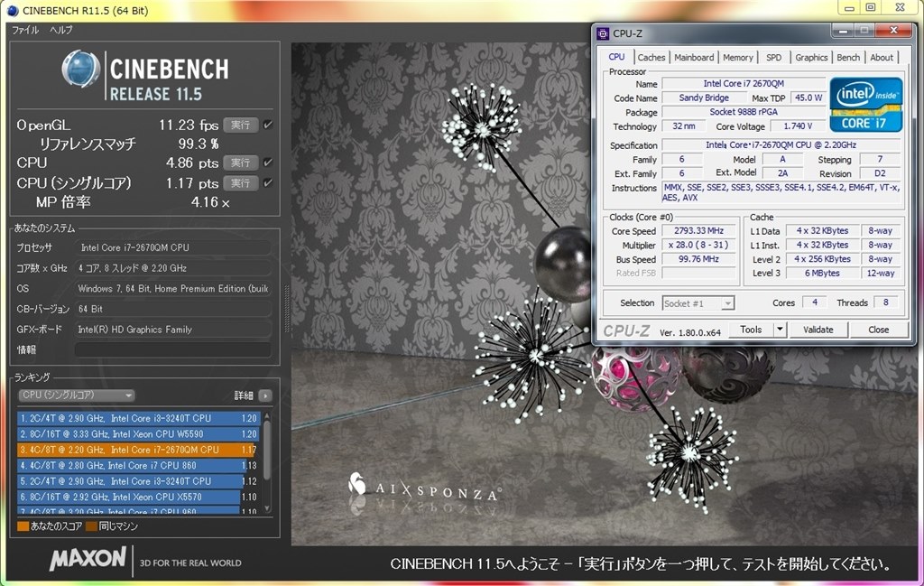Screen dimensions: 924x586
Task: Click the MAXON logo
Action: click(88, 558)
